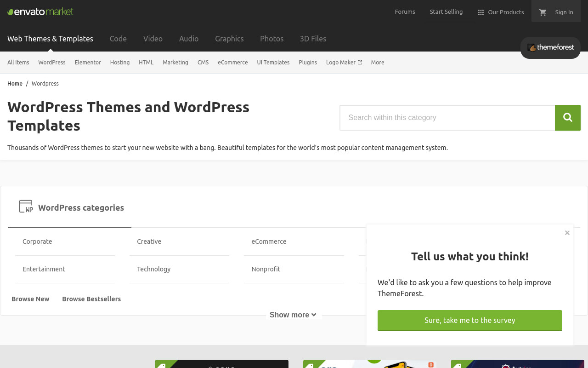Switch to the Video tab

(x=153, y=39)
